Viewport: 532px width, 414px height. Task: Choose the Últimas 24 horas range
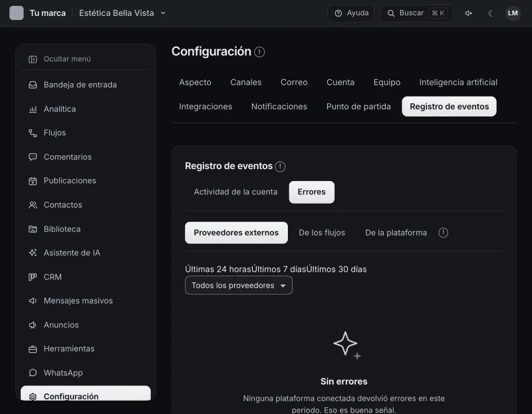click(218, 270)
